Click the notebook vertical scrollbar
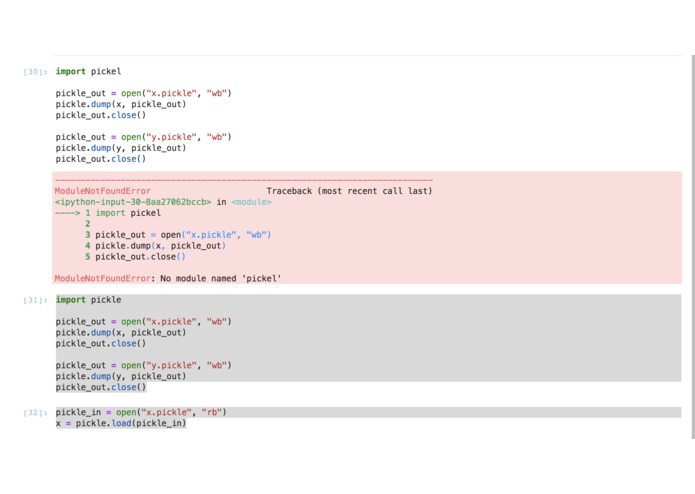The image size is (695, 494). click(x=693, y=247)
